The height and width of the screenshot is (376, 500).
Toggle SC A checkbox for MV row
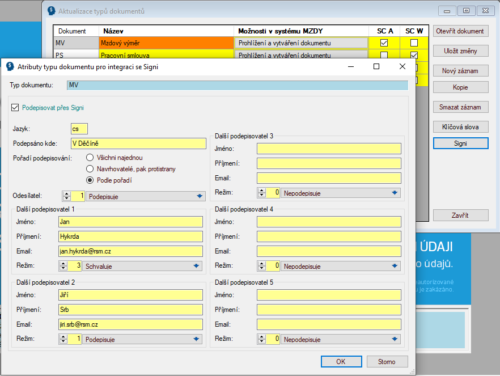coord(384,43)
